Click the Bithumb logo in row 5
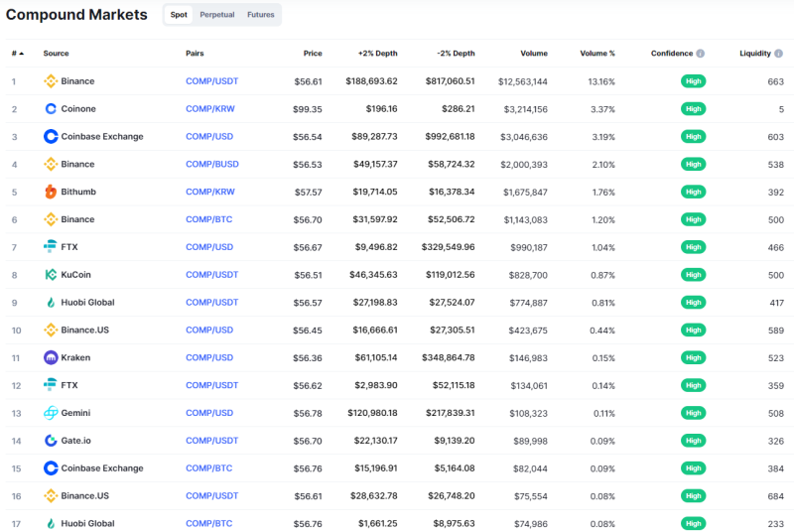 tap(51, 192)
